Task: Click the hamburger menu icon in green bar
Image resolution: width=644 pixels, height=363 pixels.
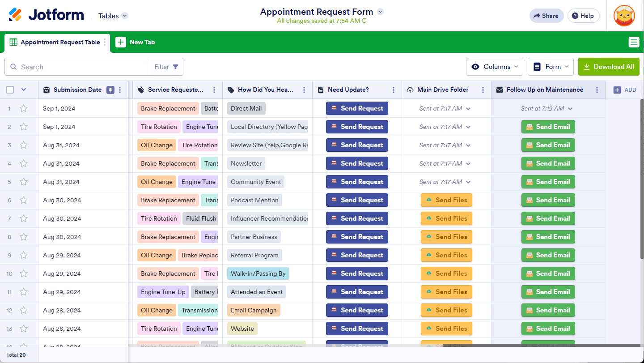Action: pos(634,42)
